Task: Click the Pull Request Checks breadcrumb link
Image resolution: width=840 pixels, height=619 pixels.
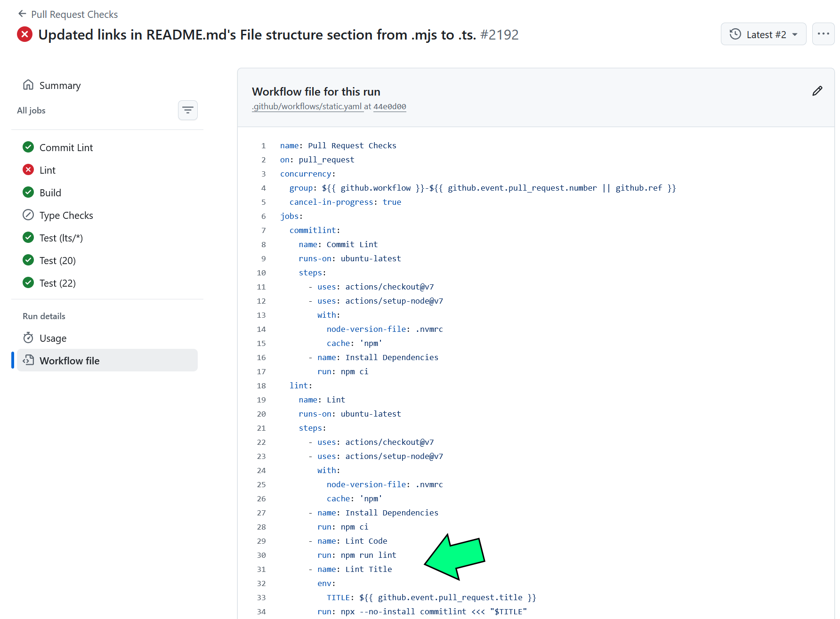Action: [x=74, y=14]
